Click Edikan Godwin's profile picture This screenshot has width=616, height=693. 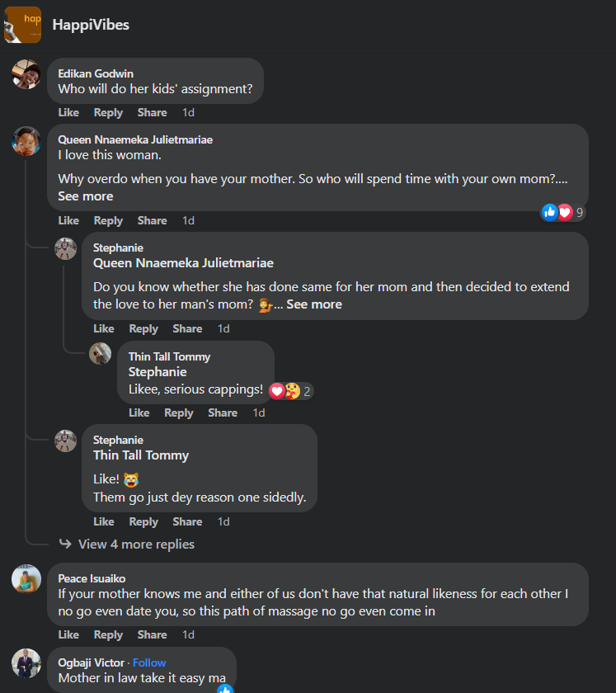pos(26,74)
